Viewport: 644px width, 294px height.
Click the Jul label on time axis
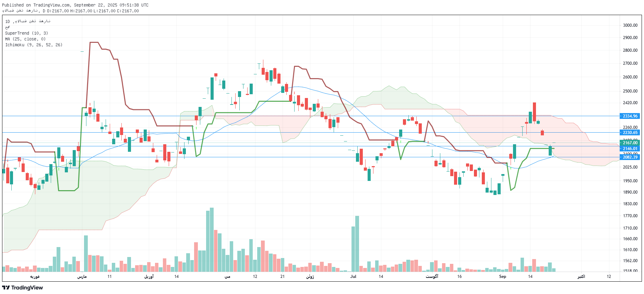click(x=353, y=277)
